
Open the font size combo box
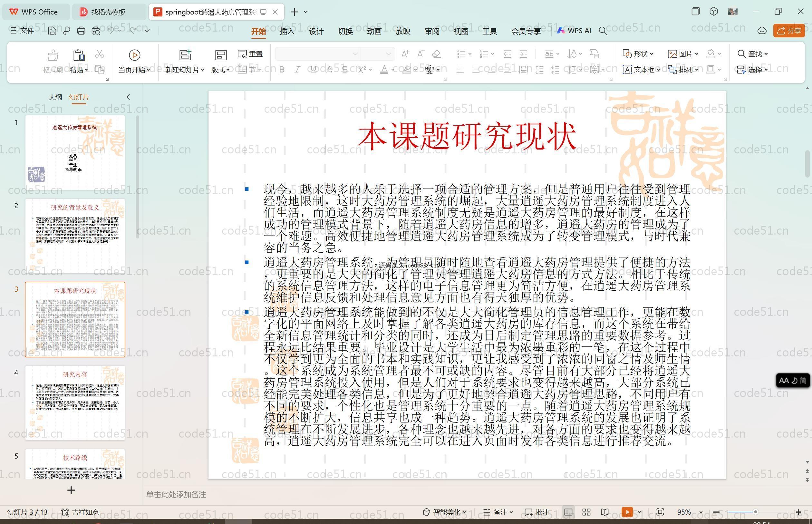point(377,54)
